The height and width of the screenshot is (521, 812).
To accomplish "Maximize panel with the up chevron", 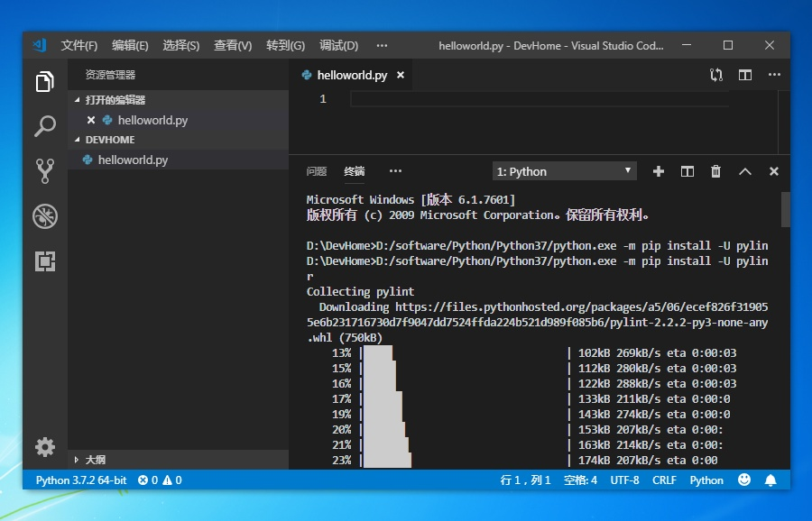I will 744,171.
